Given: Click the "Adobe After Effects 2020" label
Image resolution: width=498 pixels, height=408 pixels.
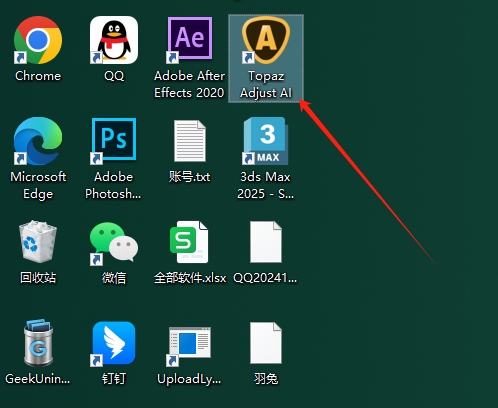Looking at the screenshot, I should pos(189,84).
